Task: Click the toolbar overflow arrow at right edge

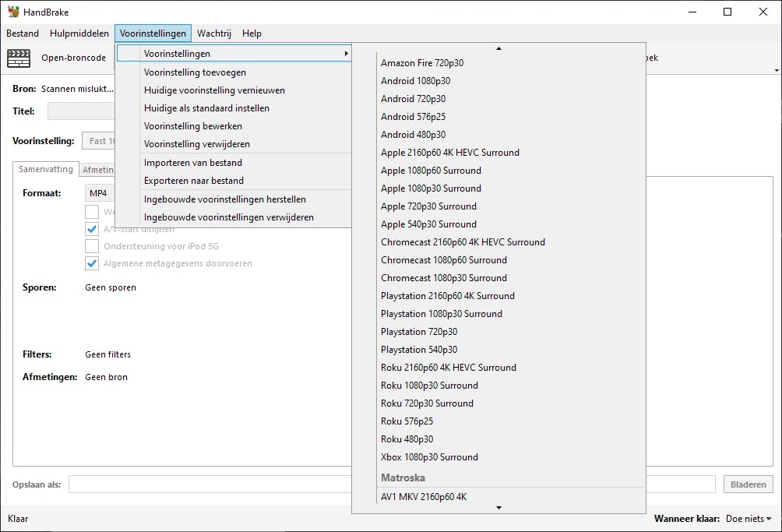Action: point(776,70)
